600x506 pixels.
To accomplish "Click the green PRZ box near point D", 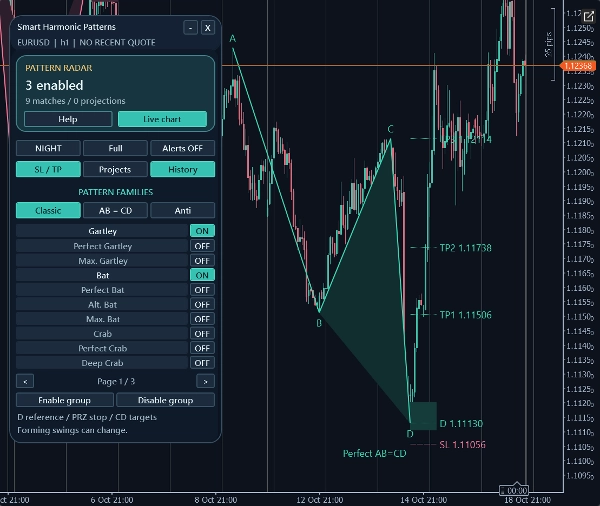I will pyautogui.click(x=423, y=416).
